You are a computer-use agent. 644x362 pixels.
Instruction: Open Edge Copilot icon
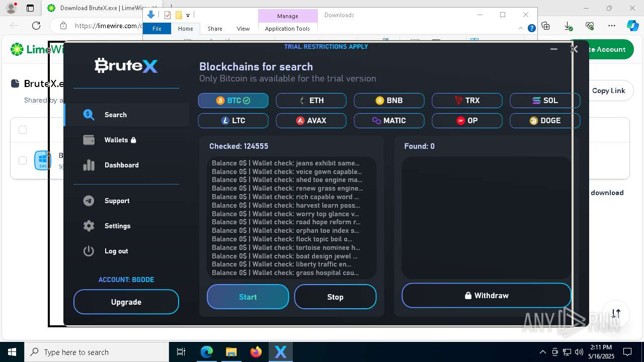click(632, 26)
